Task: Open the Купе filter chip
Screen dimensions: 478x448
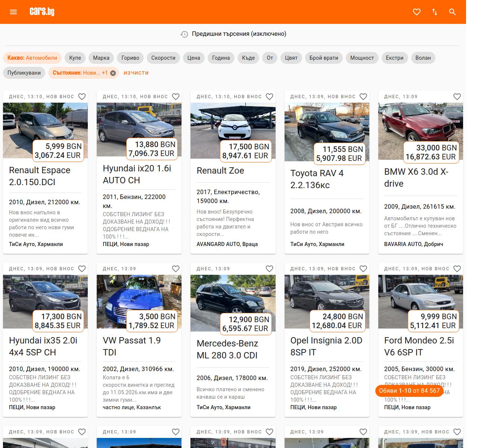Action: 75,58
